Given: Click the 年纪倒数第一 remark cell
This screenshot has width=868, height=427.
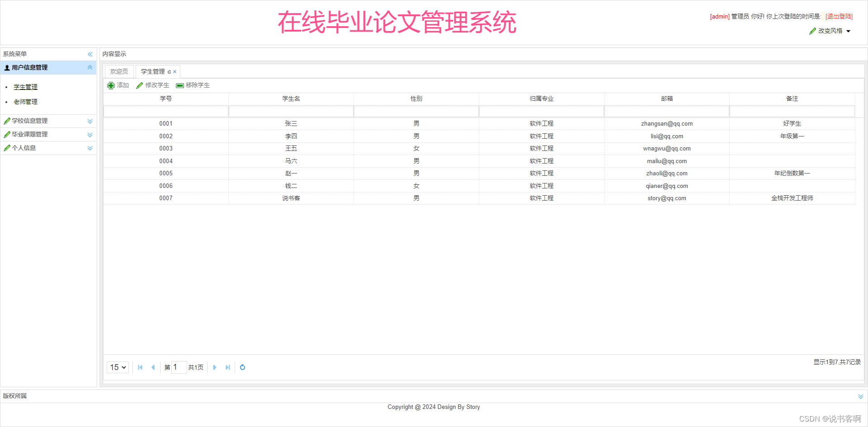Looking at the screenshot, I should pos(792,174).
